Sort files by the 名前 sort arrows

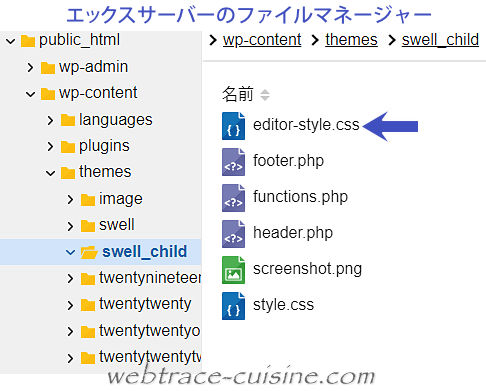coord(265,95)
